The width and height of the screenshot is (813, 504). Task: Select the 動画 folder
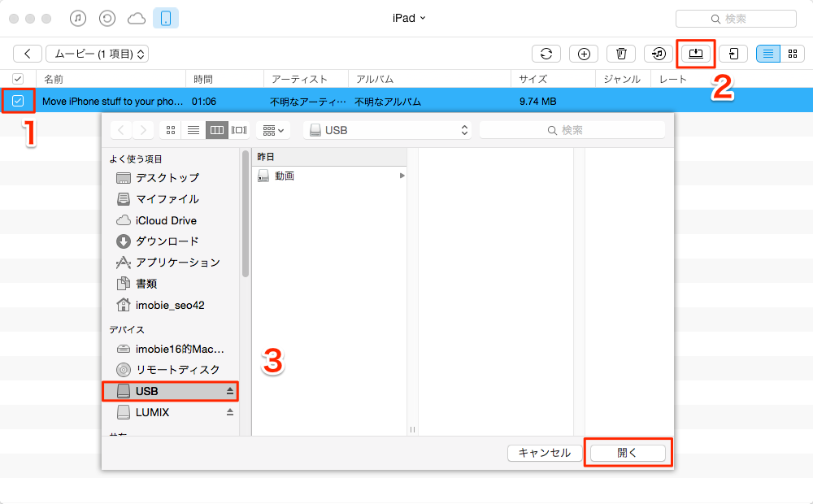[284, 176]
